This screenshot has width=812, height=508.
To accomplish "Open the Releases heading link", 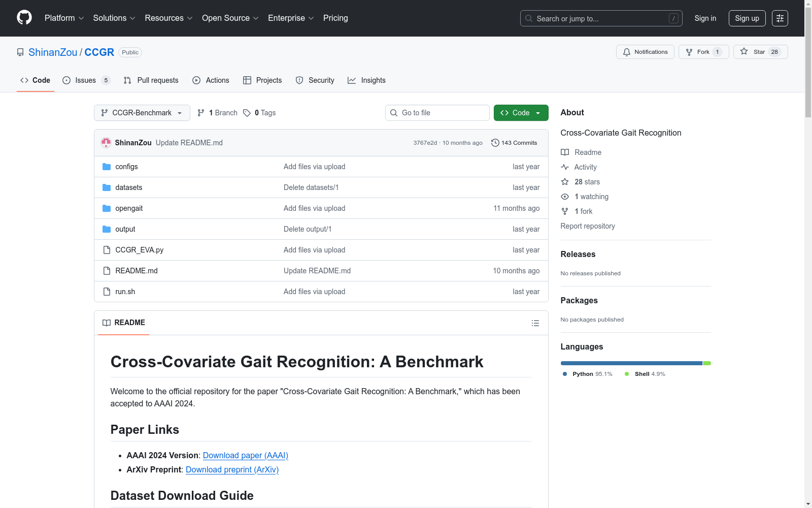I will pos(578,254).
